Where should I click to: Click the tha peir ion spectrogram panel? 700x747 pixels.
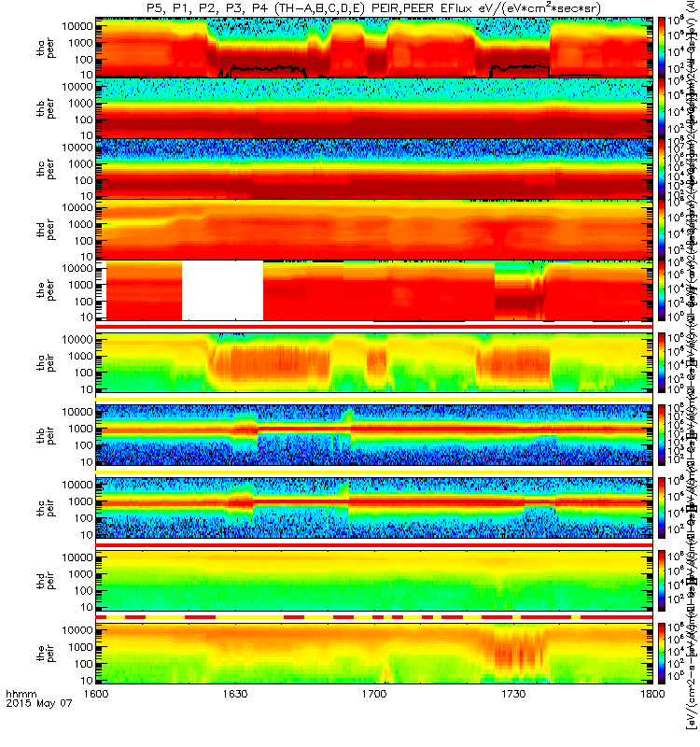(374, 362)
